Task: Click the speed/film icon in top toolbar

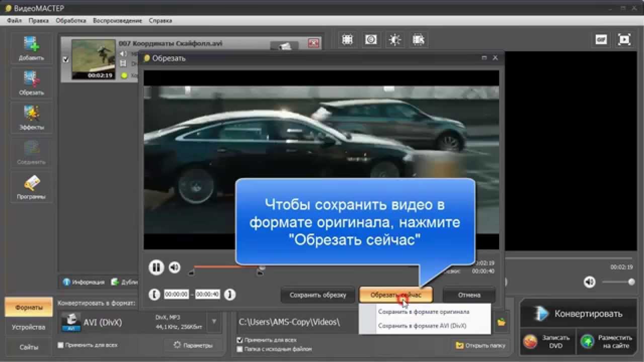Action: point(419,40)
